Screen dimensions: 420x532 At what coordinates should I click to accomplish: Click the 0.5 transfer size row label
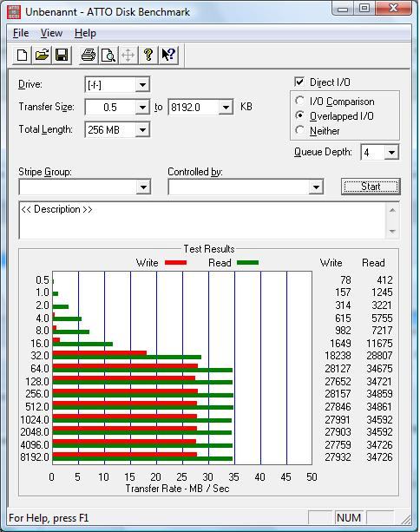(x=43, y=280)
